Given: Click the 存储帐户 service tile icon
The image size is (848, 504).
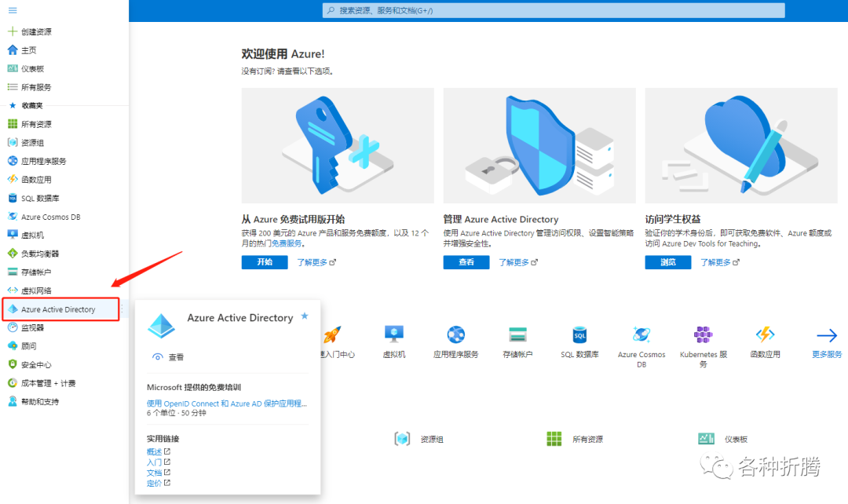Looking at the screenshot, I should (x=517, y=334).
